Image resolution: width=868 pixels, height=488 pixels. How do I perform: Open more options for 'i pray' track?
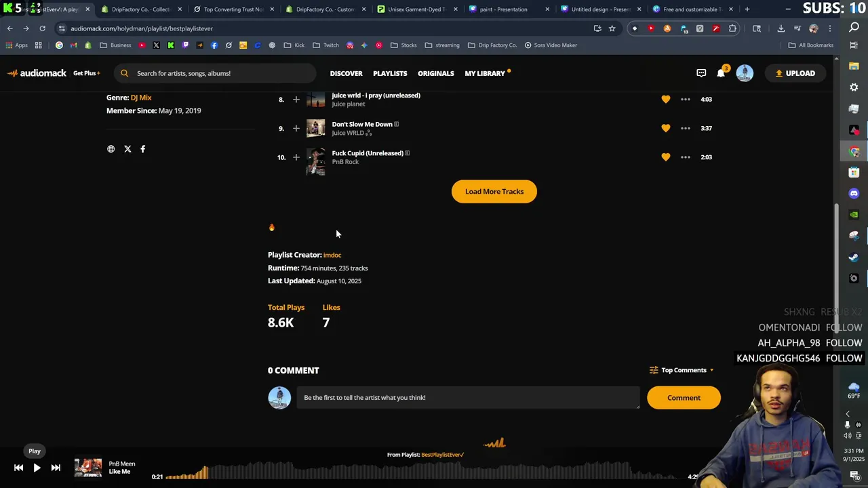[x=685, y=100]
